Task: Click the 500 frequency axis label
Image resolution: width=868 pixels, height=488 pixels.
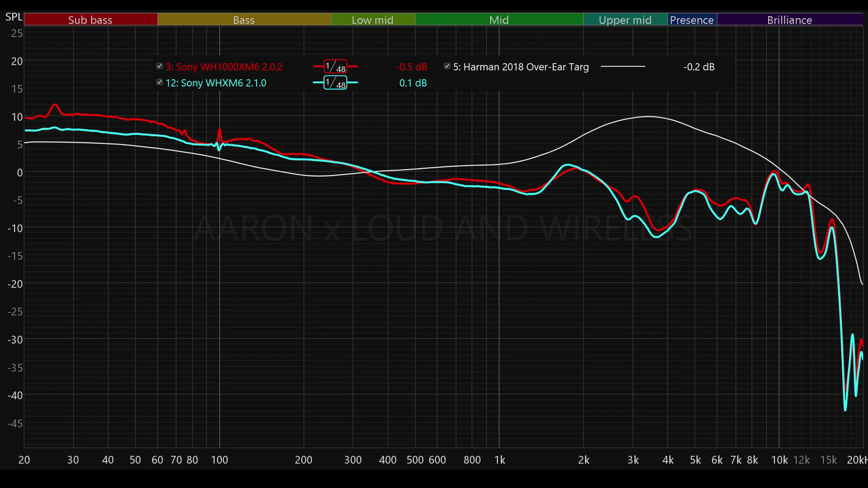Action: click(x=415, y=460)
